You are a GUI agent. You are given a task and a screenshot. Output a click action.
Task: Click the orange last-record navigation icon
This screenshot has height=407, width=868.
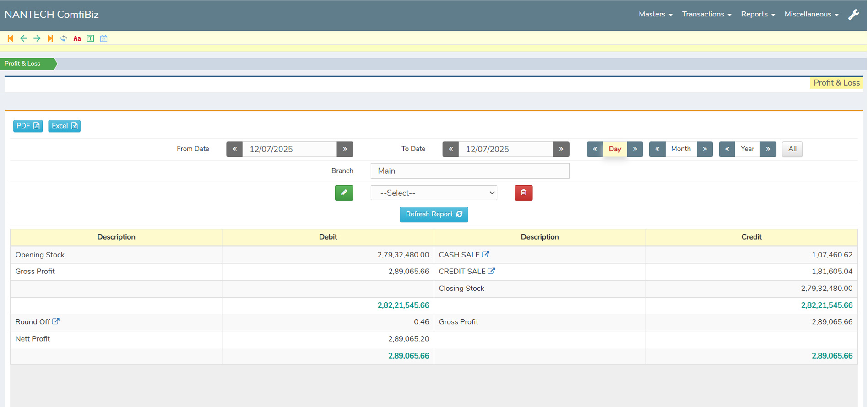50,38
